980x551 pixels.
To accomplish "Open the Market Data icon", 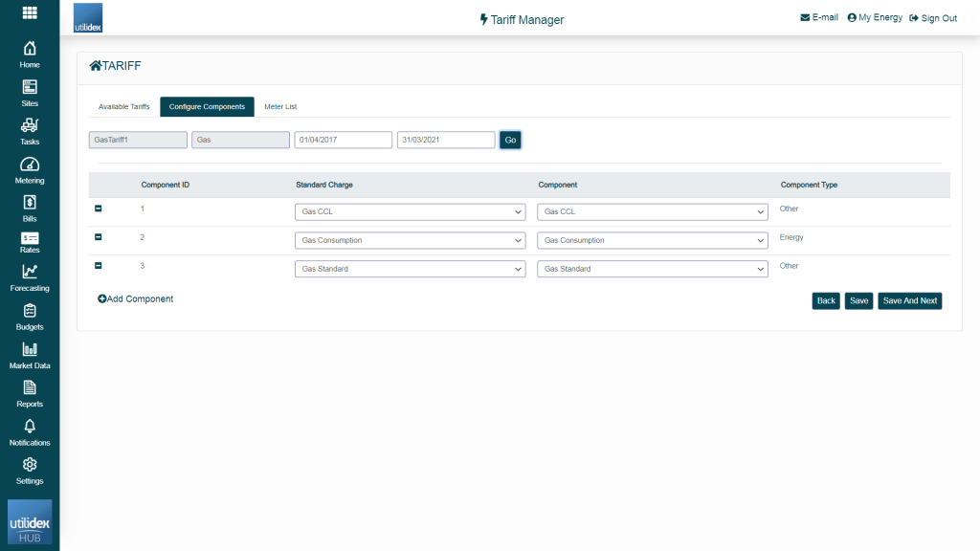I will [x=30, y=349].
